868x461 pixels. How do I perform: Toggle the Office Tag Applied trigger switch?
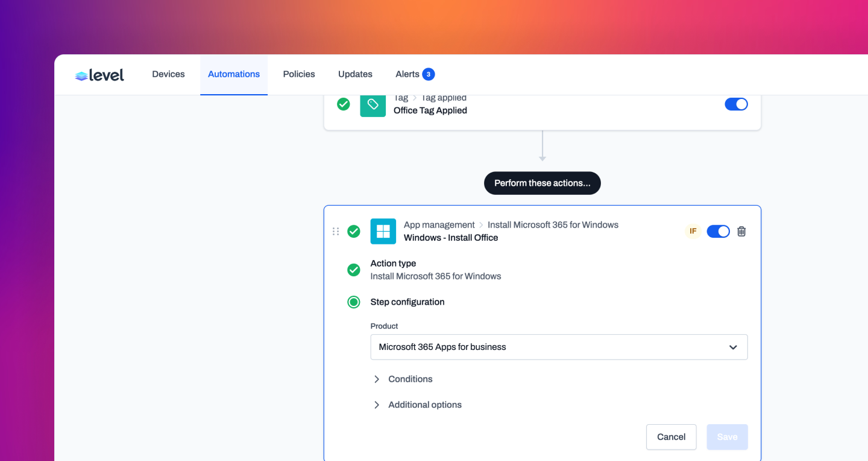[736, 104]
